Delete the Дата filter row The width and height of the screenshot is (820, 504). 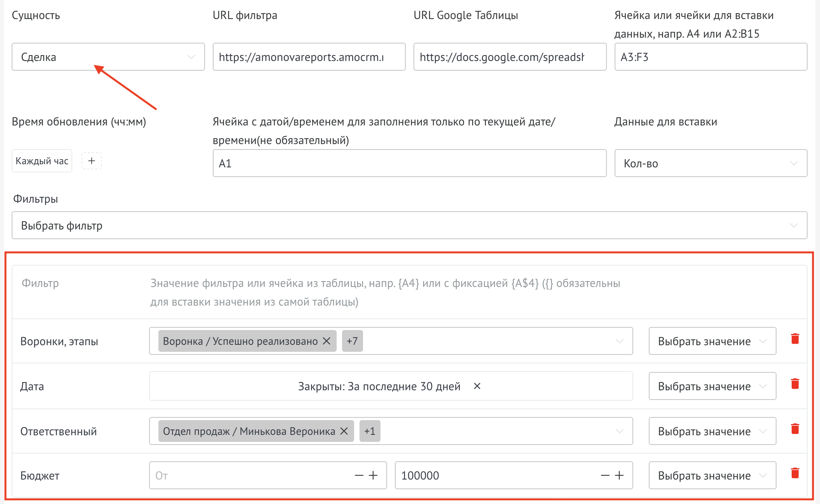[795, 384]
